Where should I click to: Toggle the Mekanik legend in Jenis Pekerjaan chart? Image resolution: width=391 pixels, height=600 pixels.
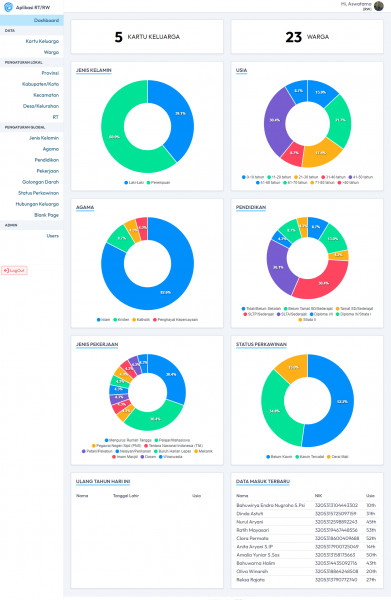tap(203, 451)
